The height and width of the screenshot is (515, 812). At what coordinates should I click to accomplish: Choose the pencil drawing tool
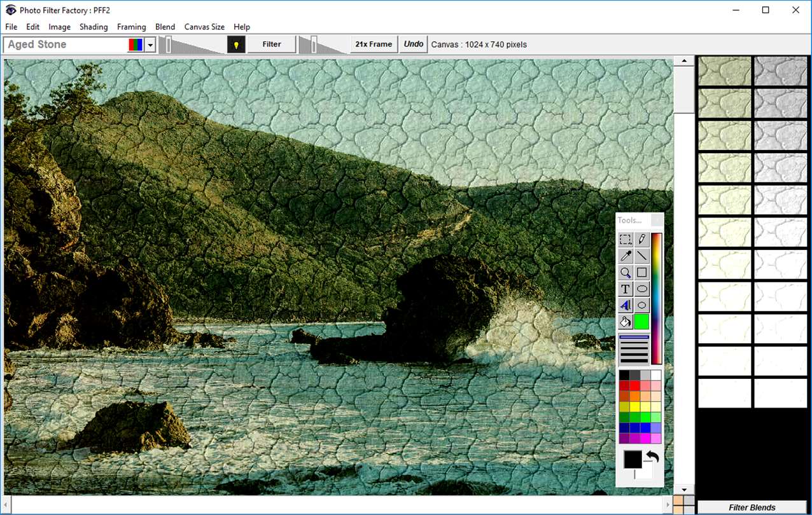click(642, 240)
